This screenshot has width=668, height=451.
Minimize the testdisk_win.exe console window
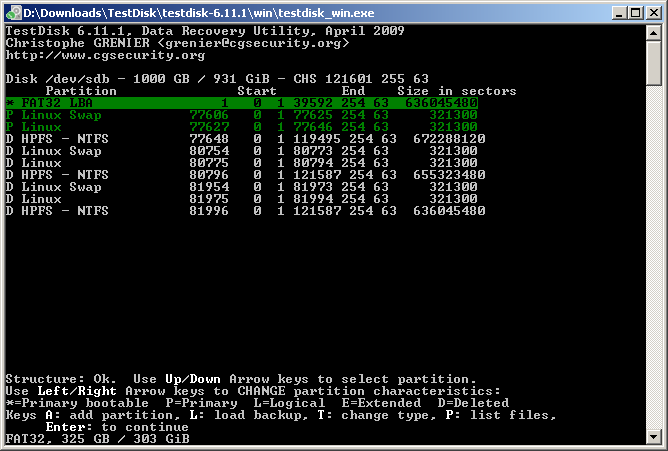click(x=619, y=13)
